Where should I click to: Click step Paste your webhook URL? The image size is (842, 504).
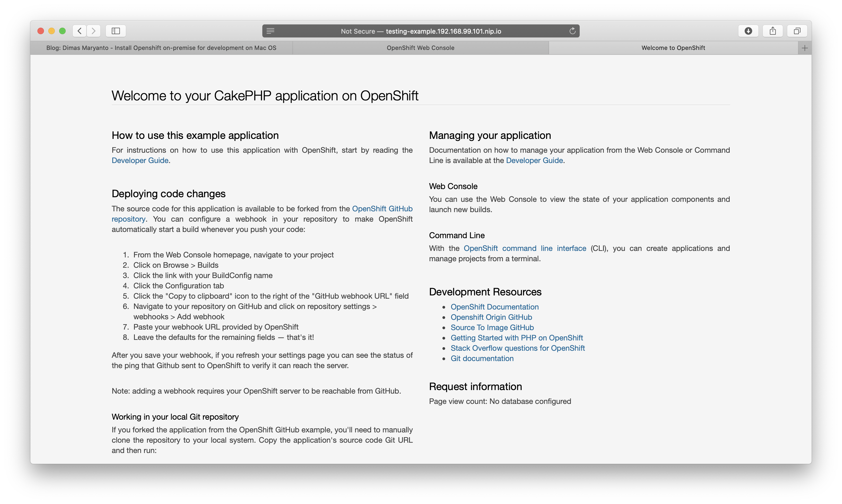coord(216,327)
